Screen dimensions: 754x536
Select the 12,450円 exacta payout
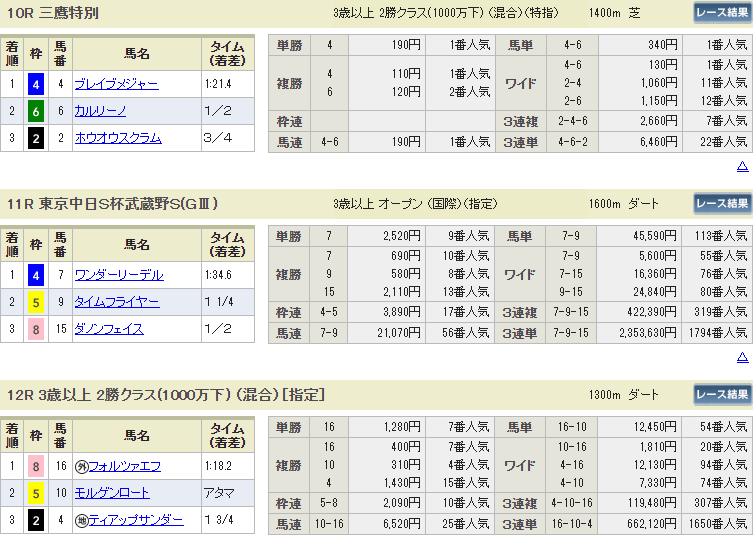(655, 427)
